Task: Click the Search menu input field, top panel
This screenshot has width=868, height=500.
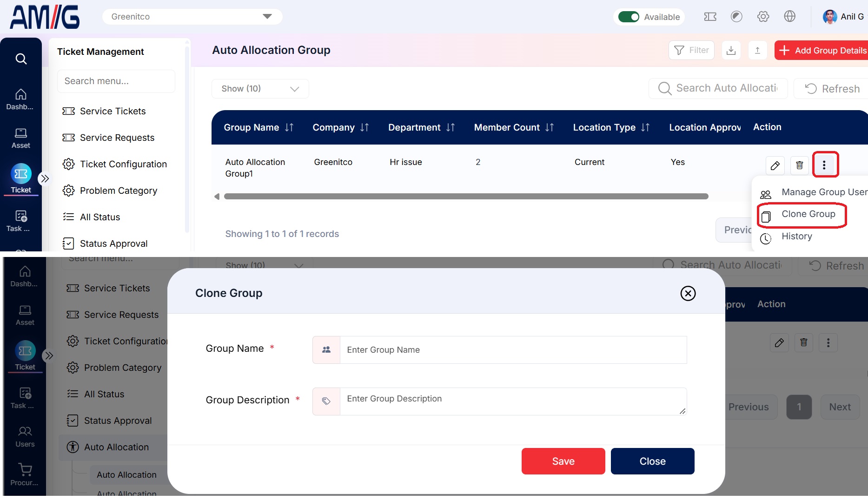Action: point(116,81)
